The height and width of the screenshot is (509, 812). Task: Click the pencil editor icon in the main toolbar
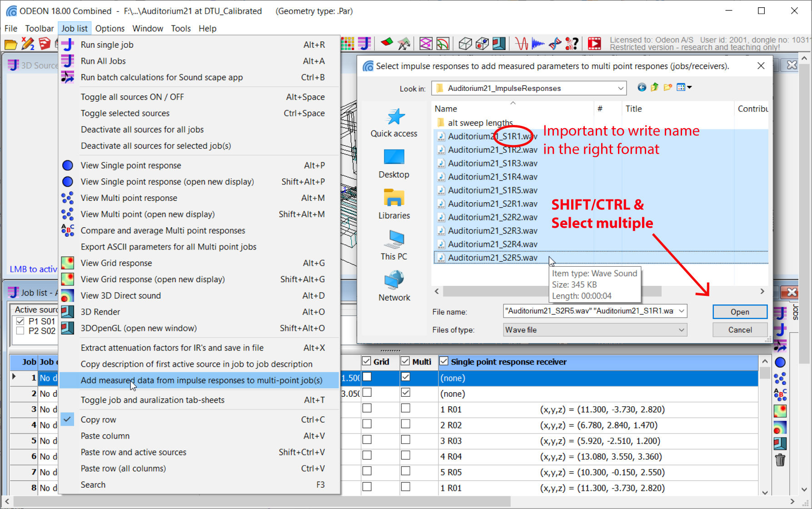pos(28,44)
